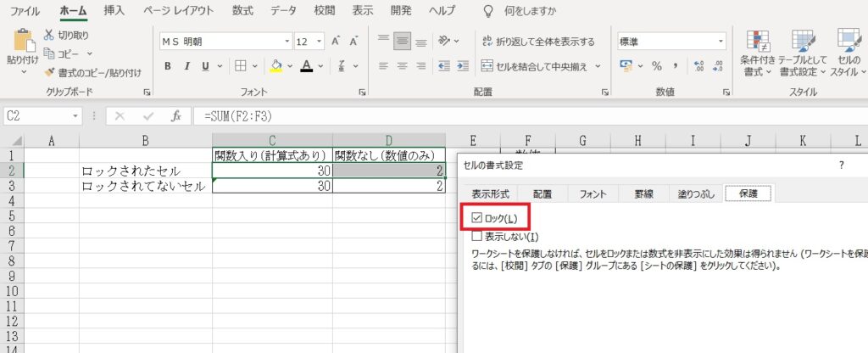Open the Alignment (配置) group dialog launcher

(x=605, y=92)
